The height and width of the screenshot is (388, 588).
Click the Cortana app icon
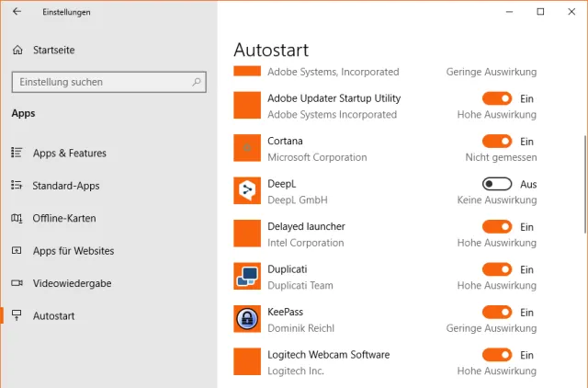tap(248, 149)
